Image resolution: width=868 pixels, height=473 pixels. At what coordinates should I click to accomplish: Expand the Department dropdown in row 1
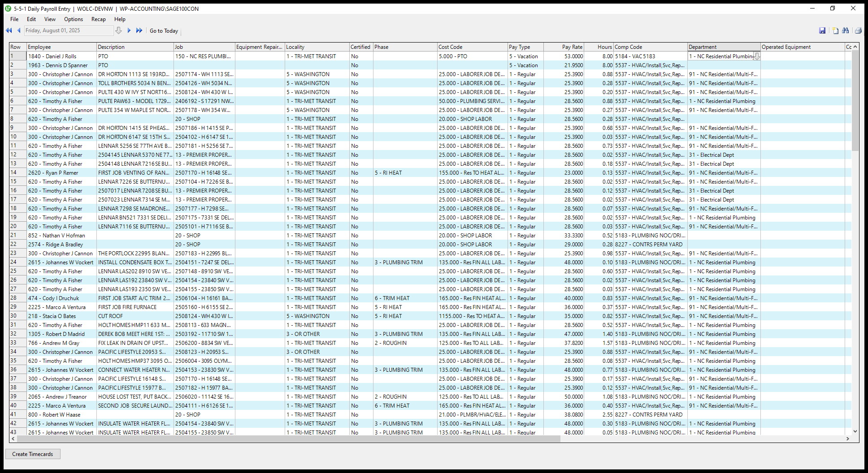coord(757,56)
